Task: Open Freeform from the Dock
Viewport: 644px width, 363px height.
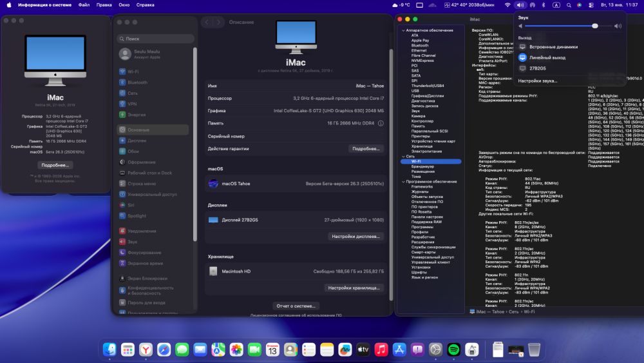Action: 345,349
